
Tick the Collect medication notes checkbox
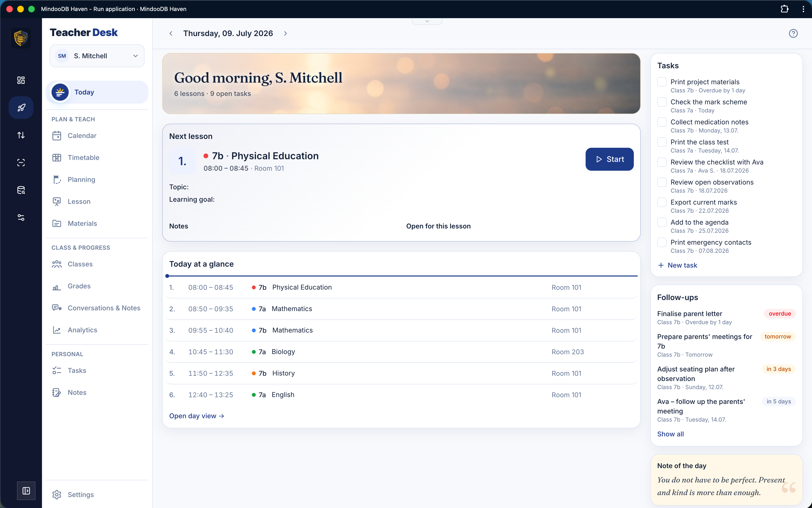coord(662,122)
